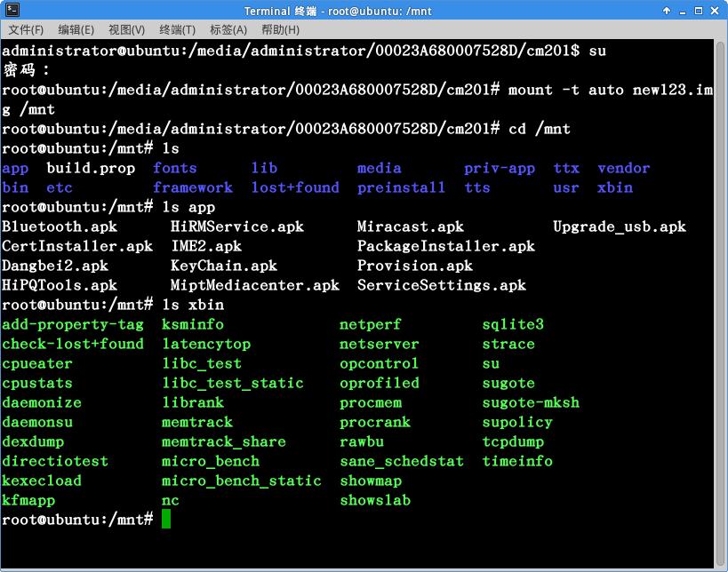
Task: Open the 文件(F) File menu
Action: [x=26, y=30]
